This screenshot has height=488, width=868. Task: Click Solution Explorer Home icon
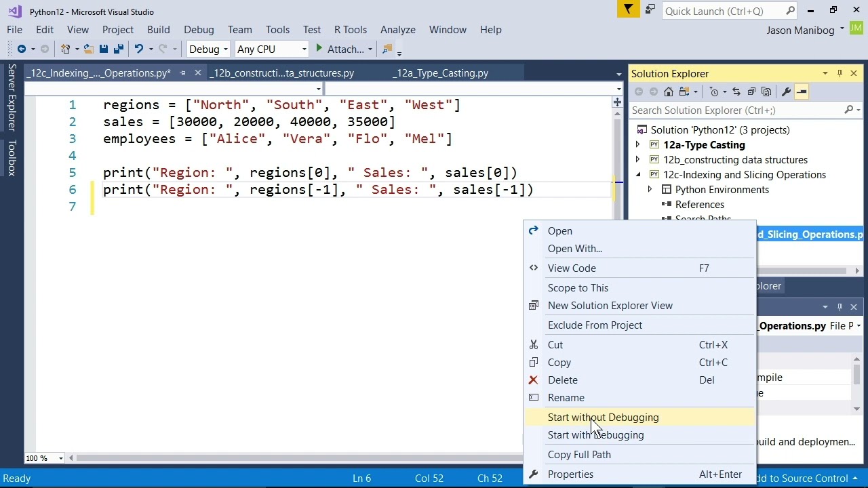[669, 91]
